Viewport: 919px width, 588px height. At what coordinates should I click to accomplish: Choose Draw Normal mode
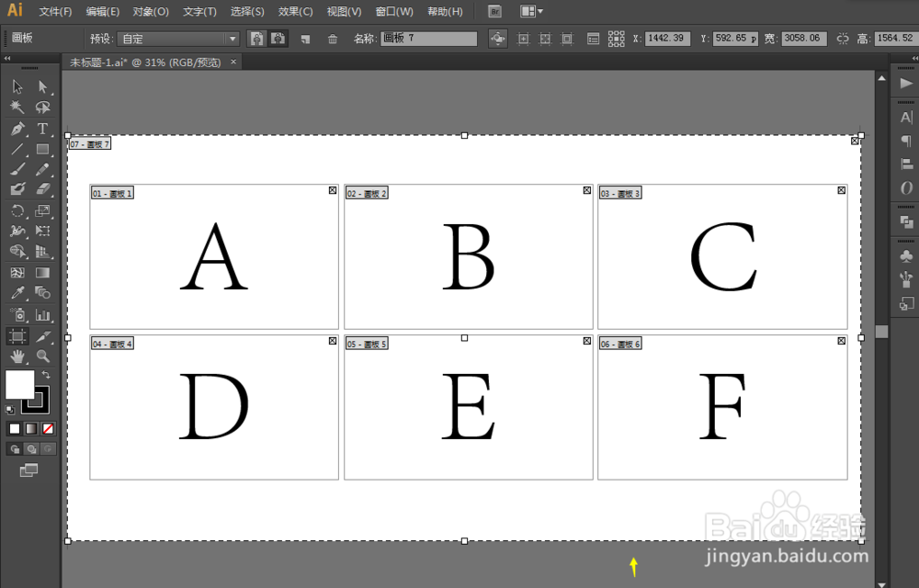(15, 449)
